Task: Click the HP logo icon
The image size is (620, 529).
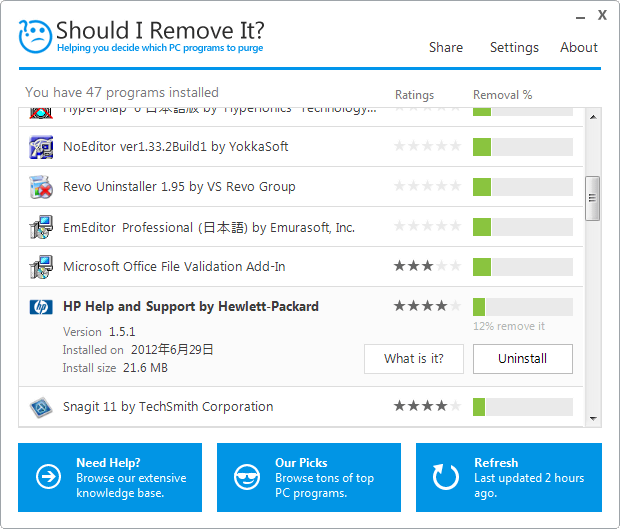Action: 41,307
